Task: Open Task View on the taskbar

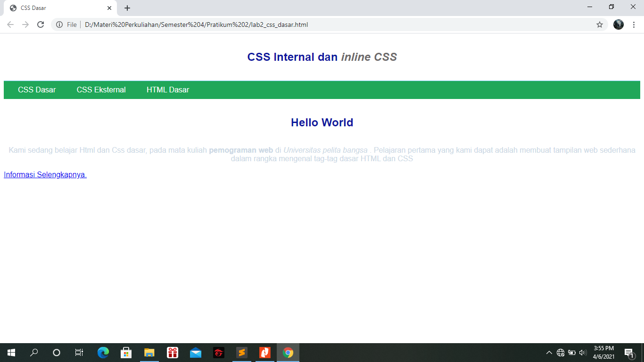Action: [79, 353]
